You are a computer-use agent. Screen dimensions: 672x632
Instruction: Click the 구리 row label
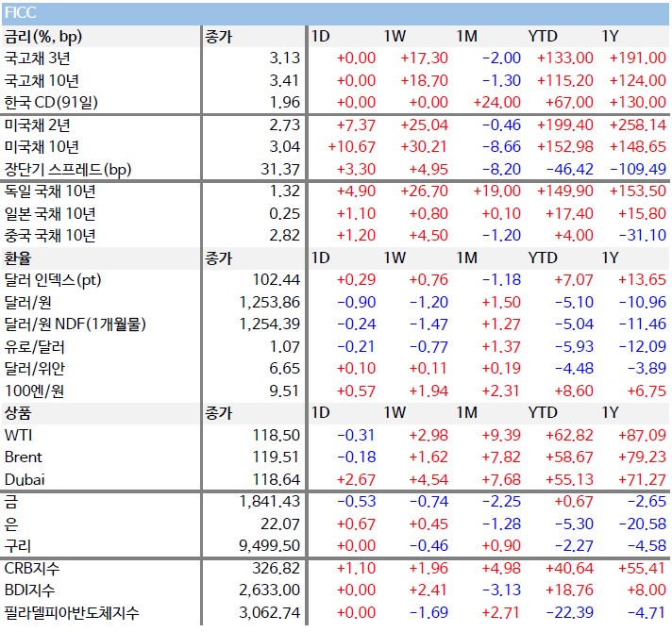coord(18,546)
